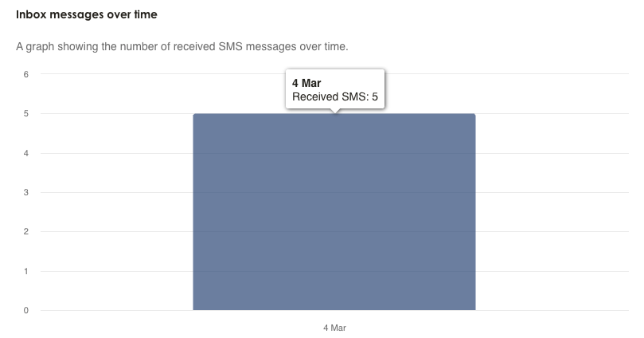The image size is (644, 338).
Task: Click the y-axis label 3
Action: coord(26,192)
